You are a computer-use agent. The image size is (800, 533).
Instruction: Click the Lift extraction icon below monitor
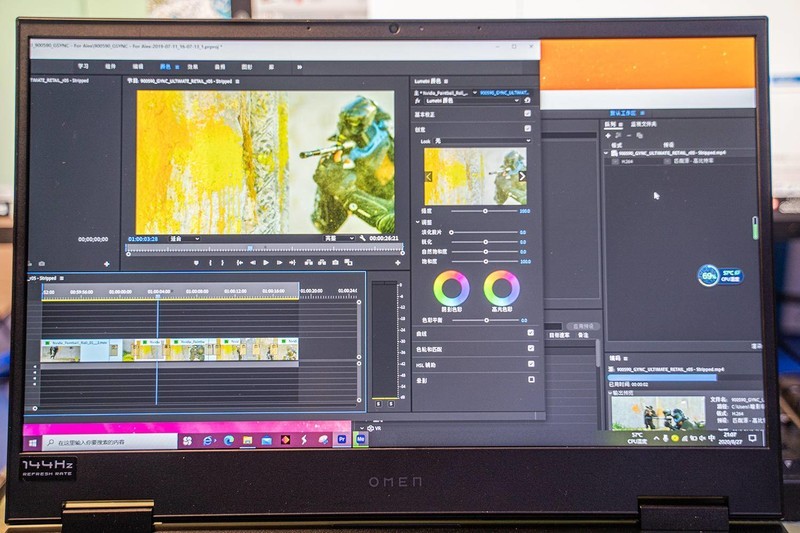(309, 263)
